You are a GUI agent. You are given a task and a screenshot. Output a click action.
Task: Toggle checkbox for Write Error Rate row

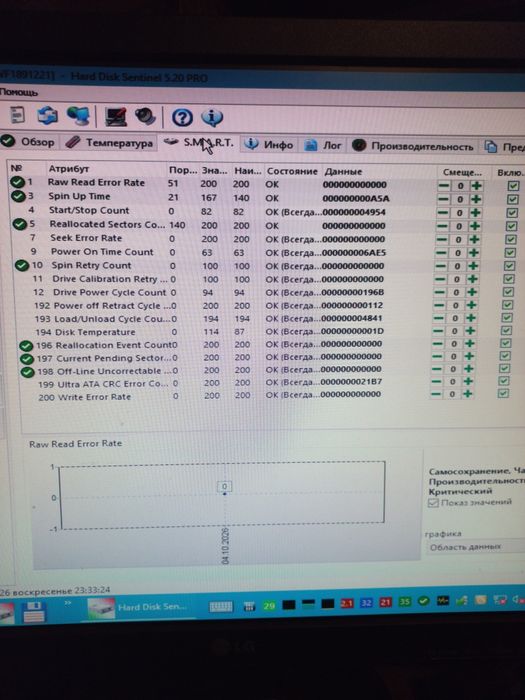pos(503,393)
